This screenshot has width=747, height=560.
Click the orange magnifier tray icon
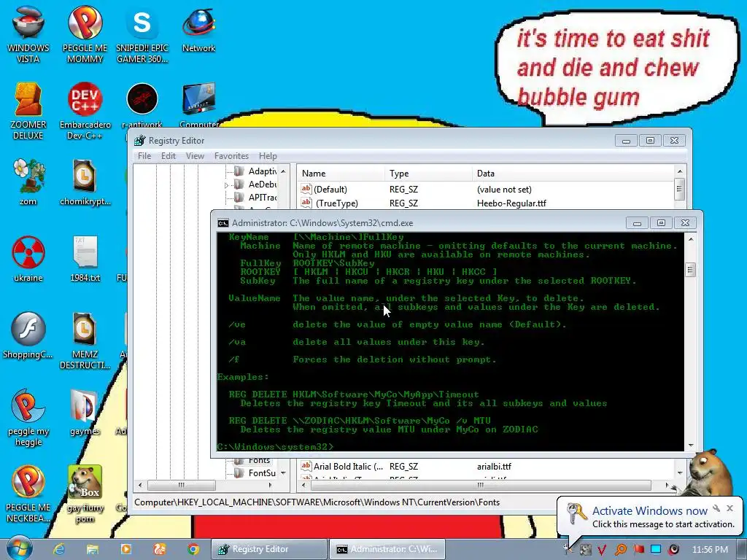pyautogui.click(x=621, y=550)
